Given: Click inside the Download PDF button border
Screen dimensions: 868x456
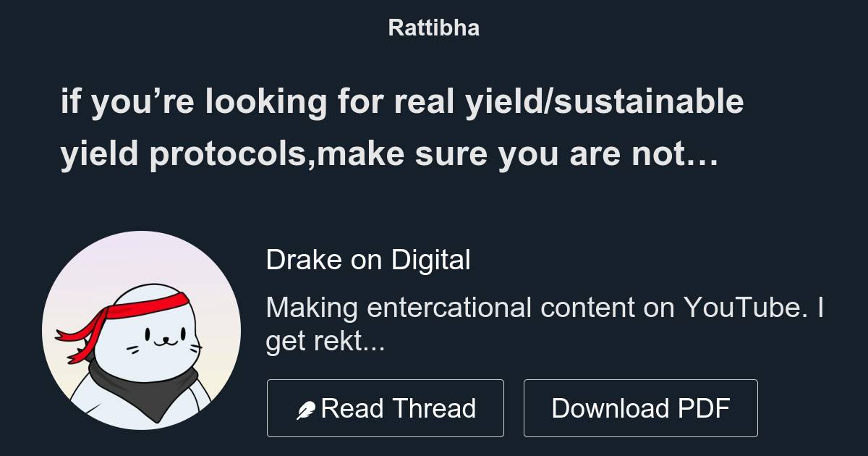Looking at the screenshot, I should 641,407.
